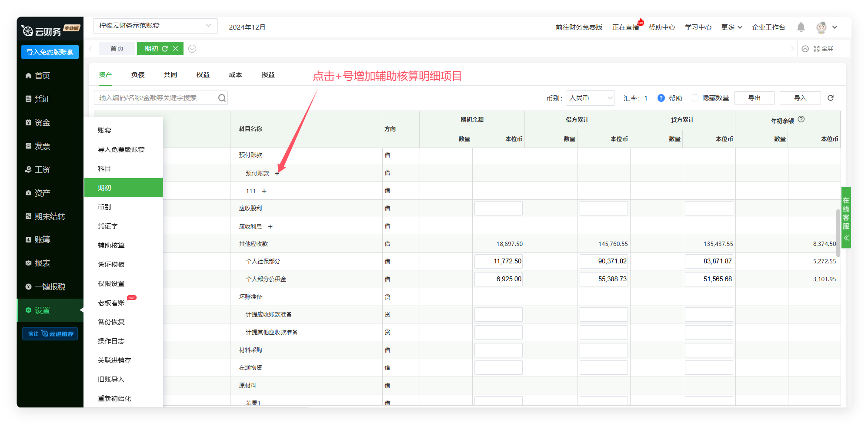The width and height of the screenshot is (868, 424).
Task: Reload the 期初 tab via its refresh icon
Action: click(x=165, y=49)
